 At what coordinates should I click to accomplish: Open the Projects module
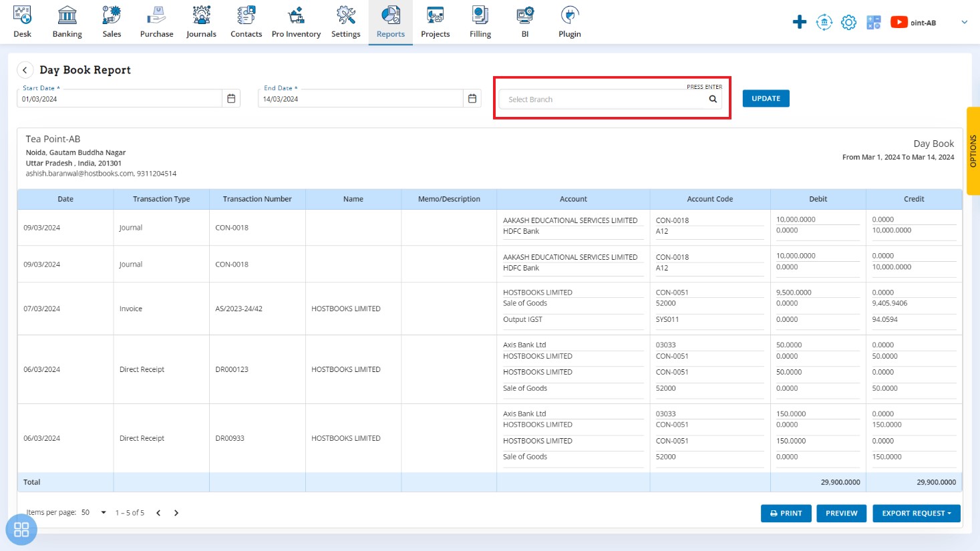[436, 22]
